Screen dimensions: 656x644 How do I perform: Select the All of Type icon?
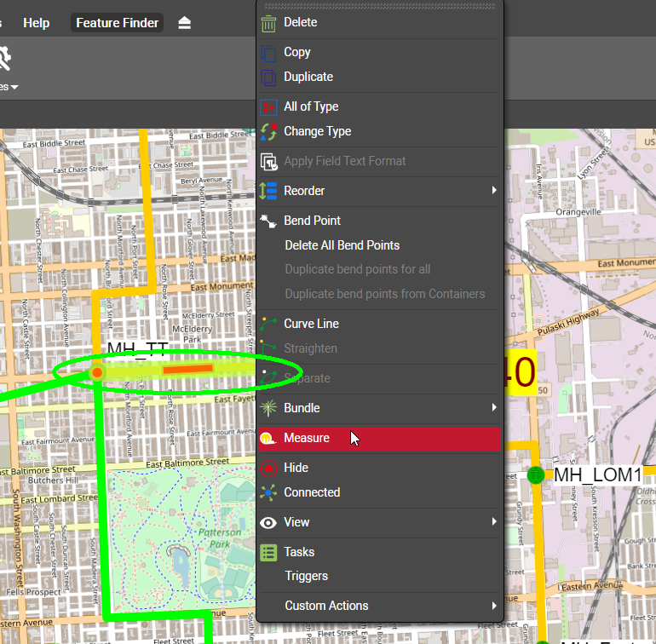pyautogui.click(x=268, y=107)
